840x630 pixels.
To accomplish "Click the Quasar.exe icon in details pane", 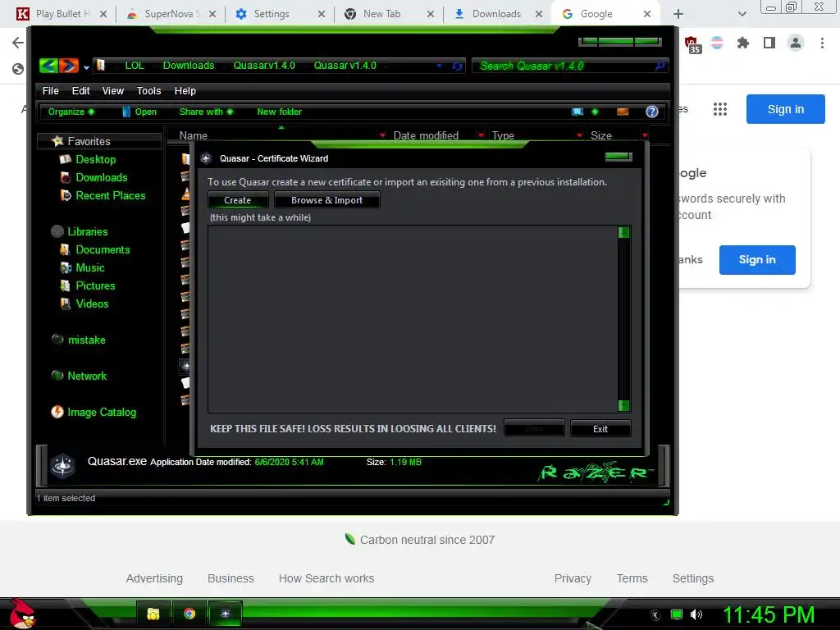I will [x=62, y=465].
